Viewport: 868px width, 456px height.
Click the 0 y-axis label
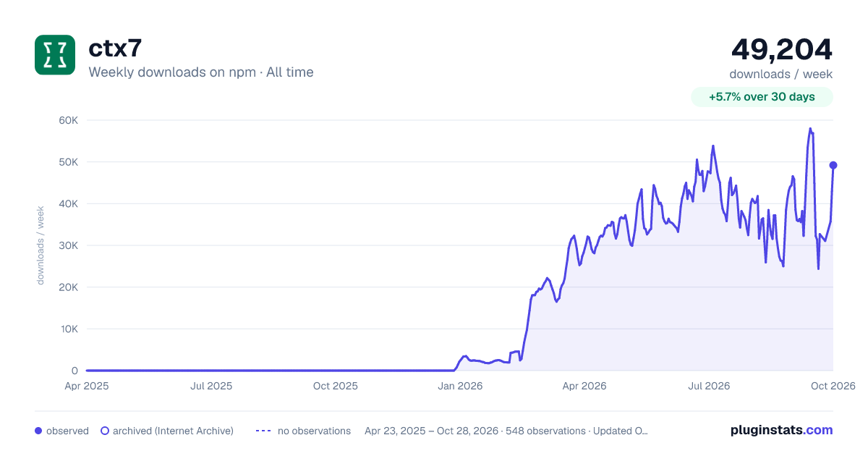tap(75, 371)
